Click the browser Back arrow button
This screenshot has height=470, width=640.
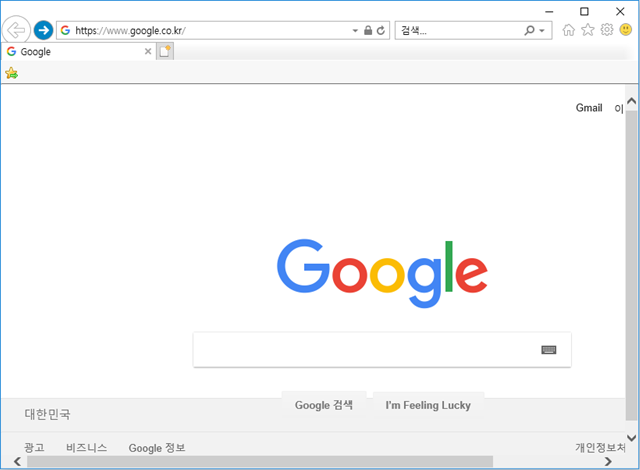[16, 30]
